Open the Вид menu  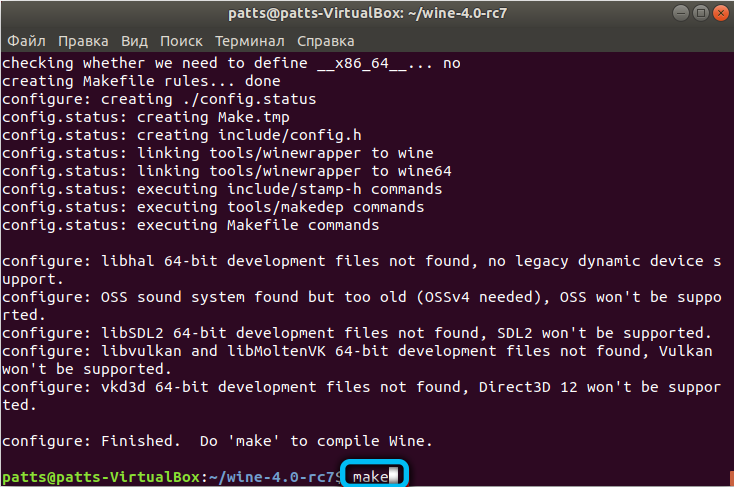[x=134, y=41]
